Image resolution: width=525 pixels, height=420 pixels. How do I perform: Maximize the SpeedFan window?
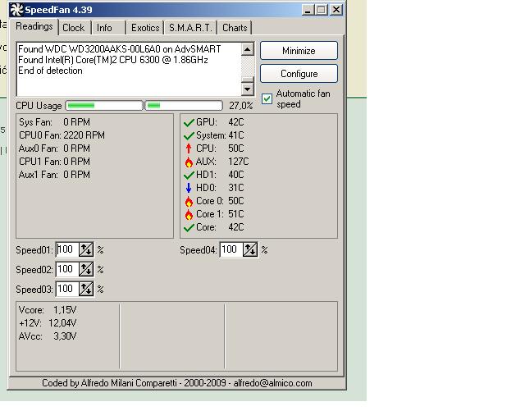(x=322, y=9)
